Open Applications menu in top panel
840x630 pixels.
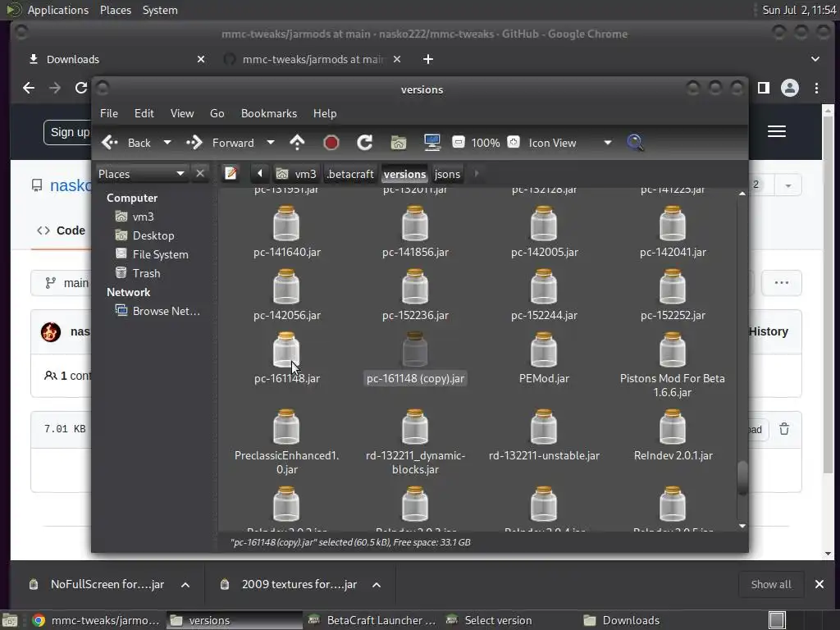tap(58, 10)
